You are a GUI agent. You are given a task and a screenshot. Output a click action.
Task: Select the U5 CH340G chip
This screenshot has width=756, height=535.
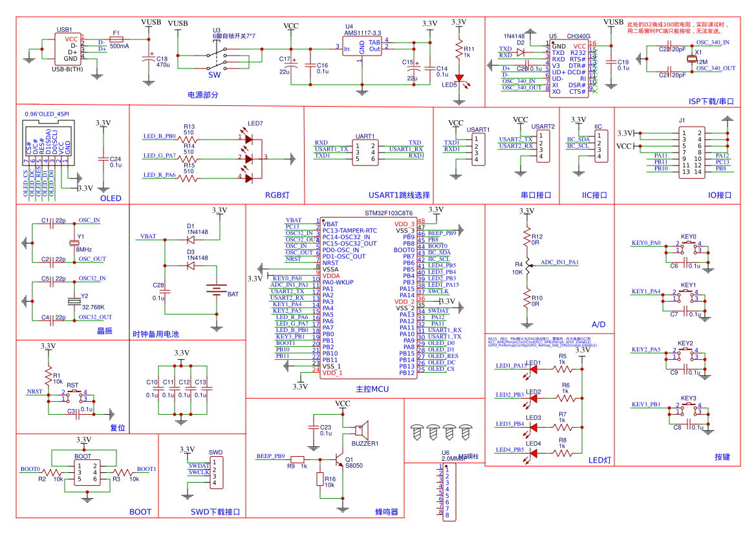[x=569, y=68]
